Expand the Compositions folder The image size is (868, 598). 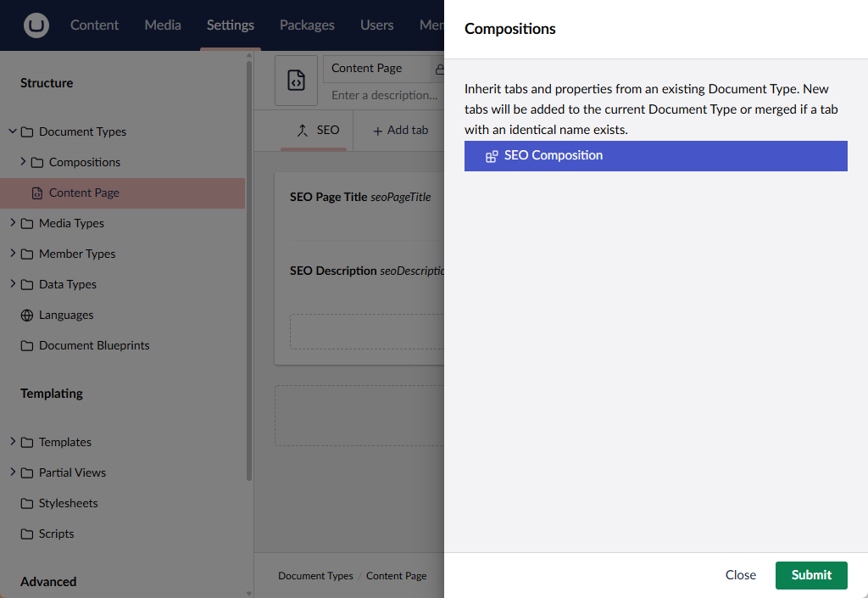pyautogui.click(x=23, y=162)
